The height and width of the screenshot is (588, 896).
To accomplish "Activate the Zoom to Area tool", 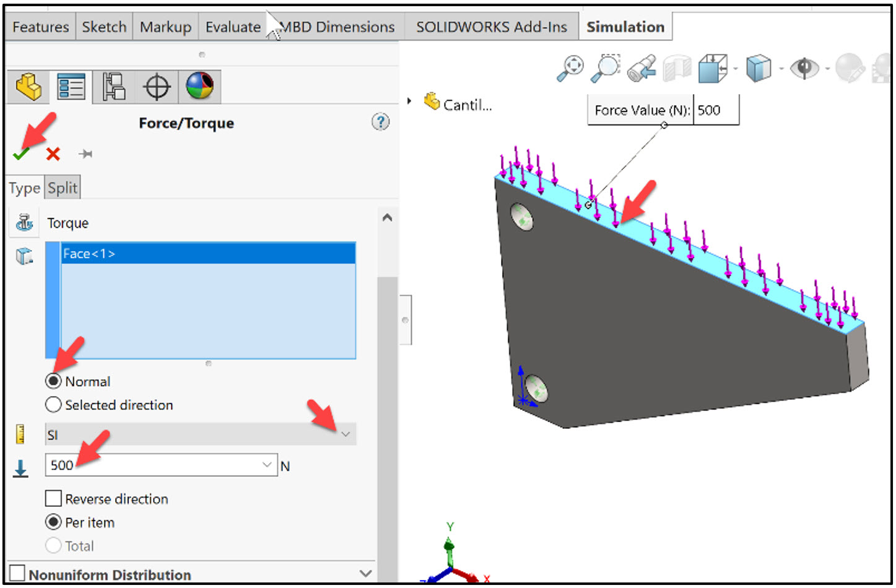I will [x=606, y=67].
